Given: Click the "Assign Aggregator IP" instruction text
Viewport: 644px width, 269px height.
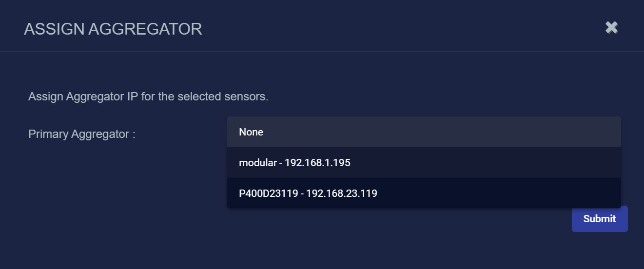Looking at the screenshot, I should click(x=148, y=96).
